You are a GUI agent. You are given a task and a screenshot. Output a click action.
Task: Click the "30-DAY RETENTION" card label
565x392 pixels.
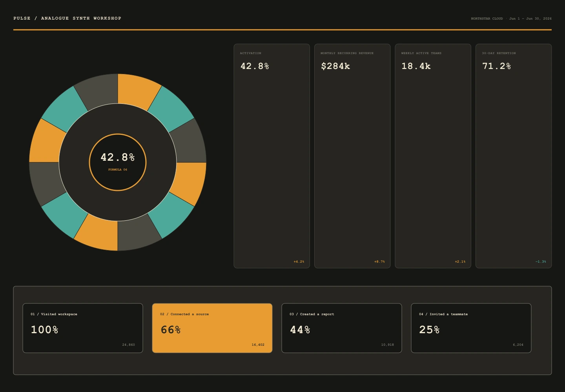click(499, 53)
